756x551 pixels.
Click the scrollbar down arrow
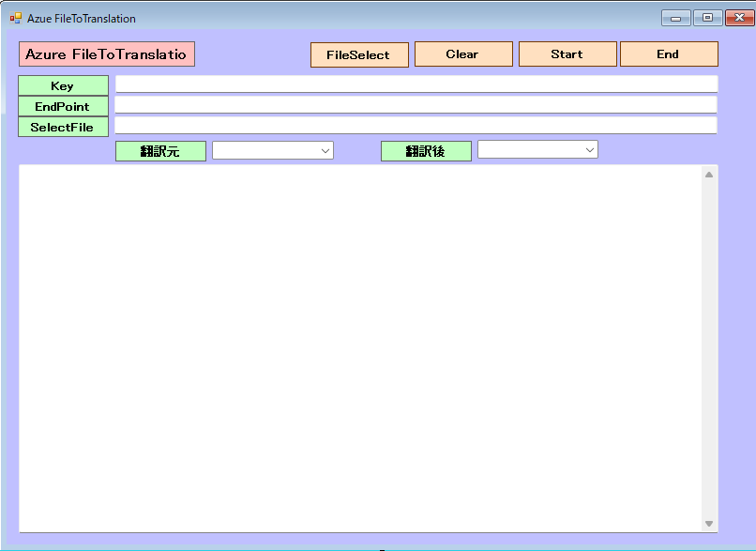(x=709, y=524)
